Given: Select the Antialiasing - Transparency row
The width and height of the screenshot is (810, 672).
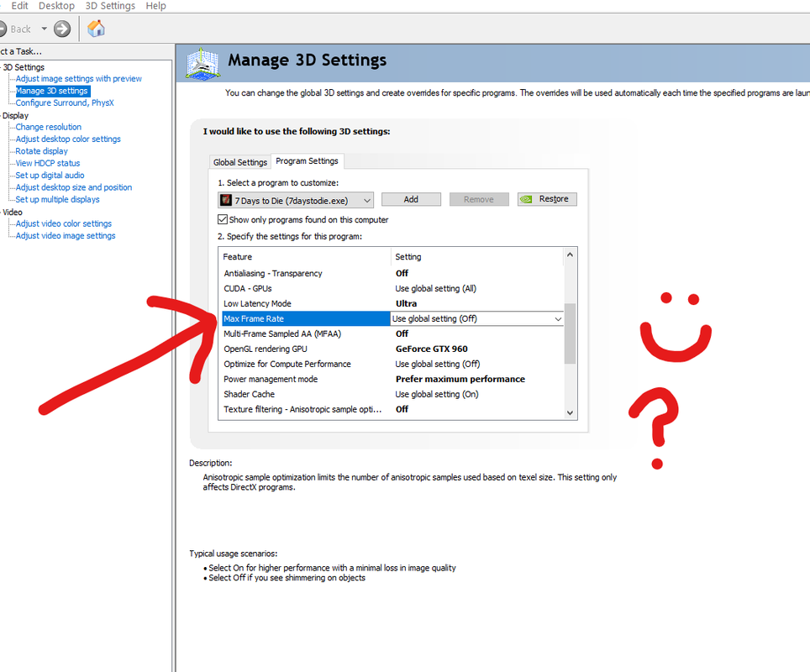Looking at the screenshot, I should tap(392, 273).
